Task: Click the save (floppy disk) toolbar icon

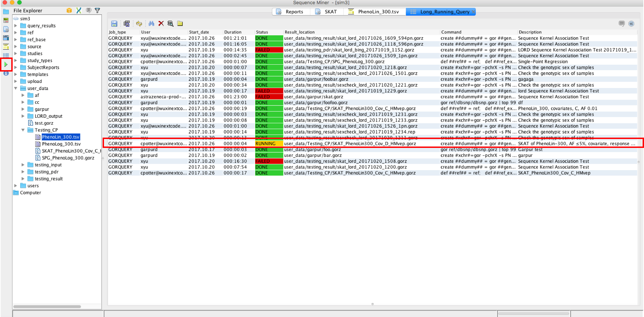Action: click(x=114, y=24)
